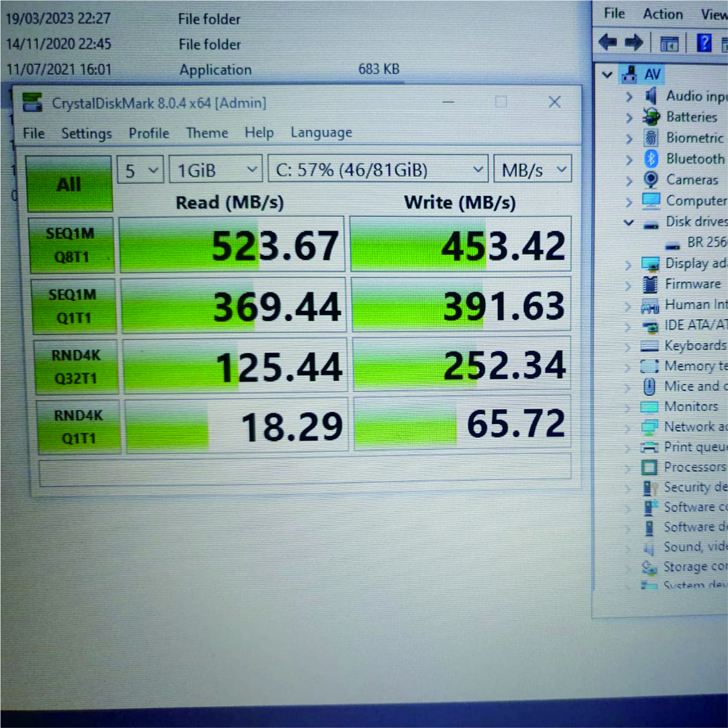
Task: Click the 523.67 read result cell
Action: click(x=232, y=245)
